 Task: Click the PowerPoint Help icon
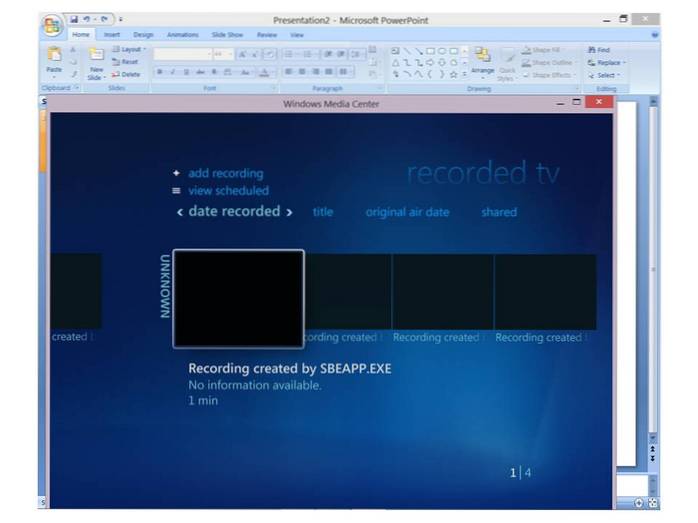(x=654, y=35)
